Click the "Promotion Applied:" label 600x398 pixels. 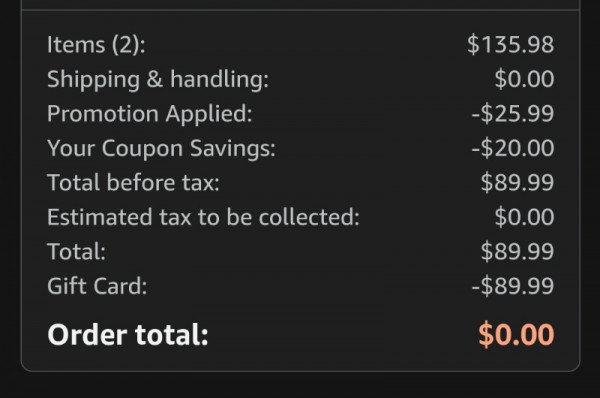coord(150,114)
